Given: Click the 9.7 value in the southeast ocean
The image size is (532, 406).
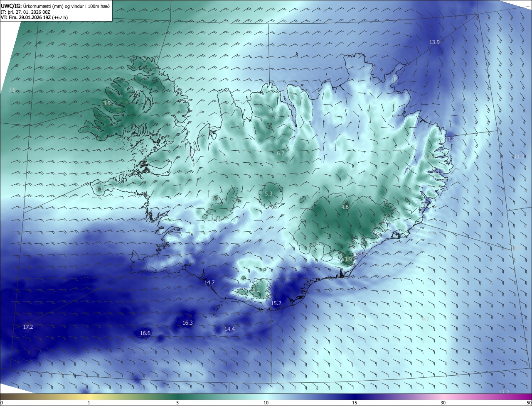Looking at the screenshot, I should coord(425,319).
